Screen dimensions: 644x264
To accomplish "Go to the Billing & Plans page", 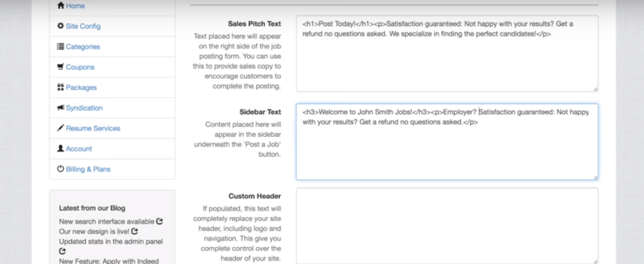I will pyautogui.click(x=88, y=169).
